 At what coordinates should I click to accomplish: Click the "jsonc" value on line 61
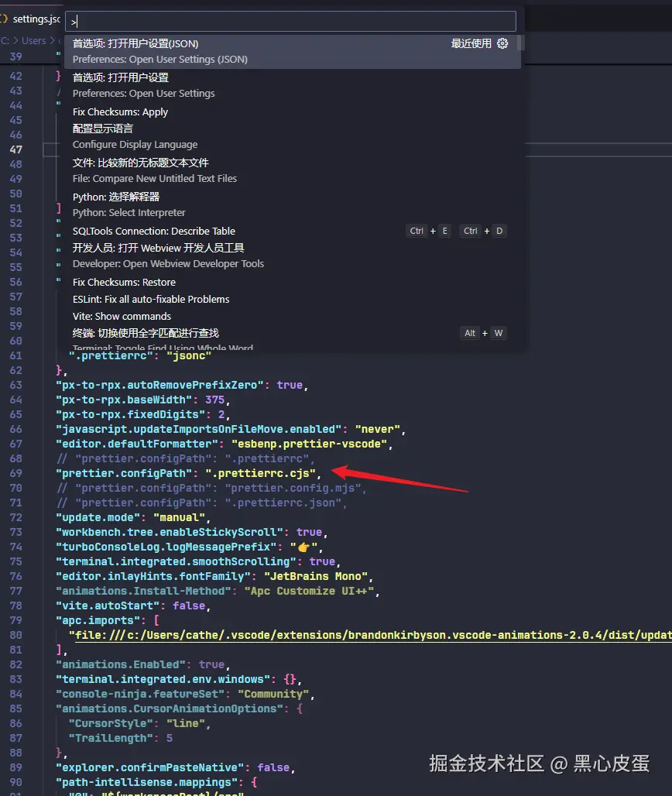[x=189, y=355]
